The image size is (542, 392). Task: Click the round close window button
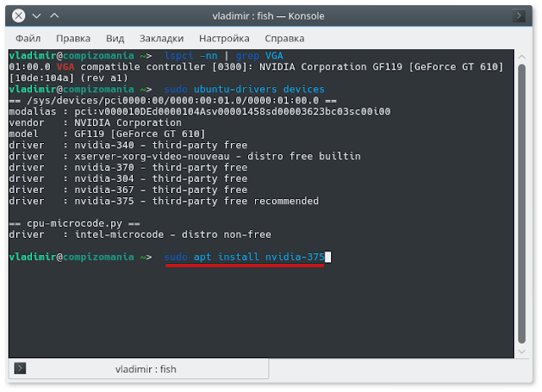coord(19,16)
